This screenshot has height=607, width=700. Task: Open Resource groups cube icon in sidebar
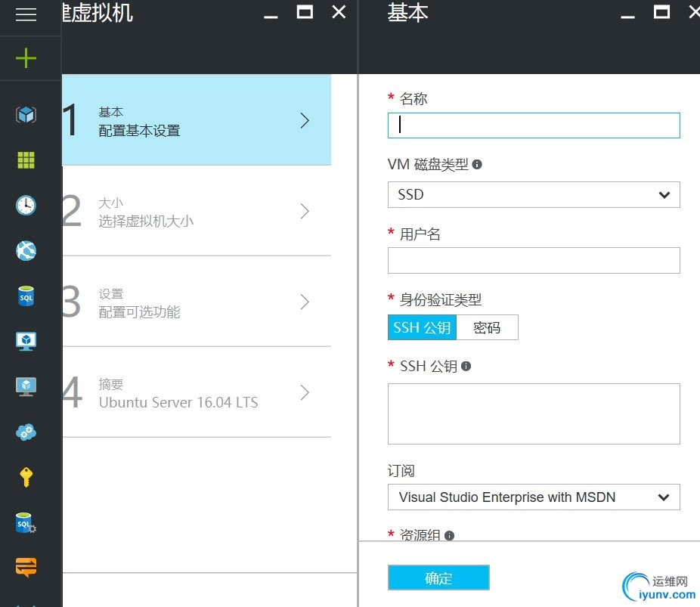click(26, 115)
